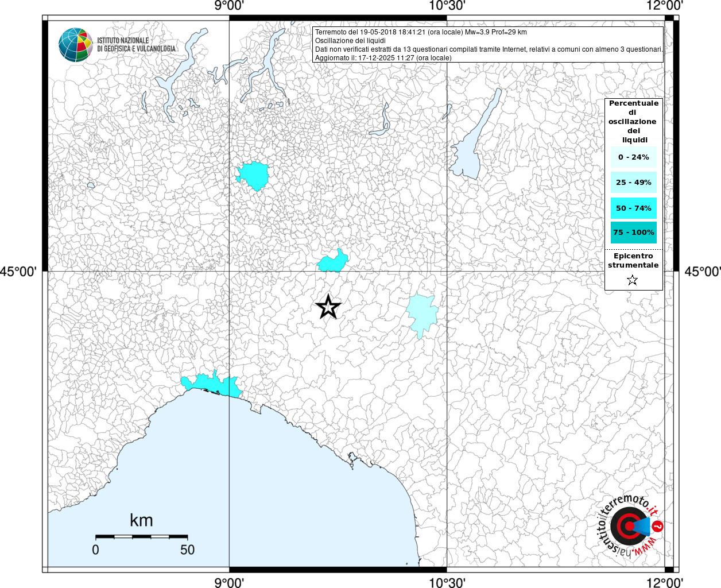Click the light cyan municipality east of epicenter
Image resolution: width=721 pixels, height=588 pixels.
pyautogui.click(x=422, y=315)
